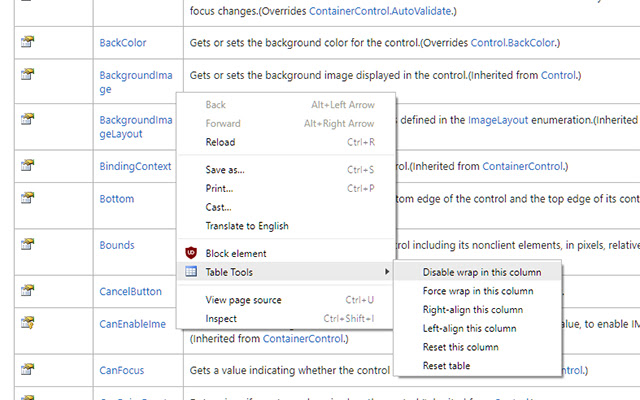The height and width of the screenshot is (400, 640).
Task: Click the property icon beside Bounds
Action: coord(28,245)
